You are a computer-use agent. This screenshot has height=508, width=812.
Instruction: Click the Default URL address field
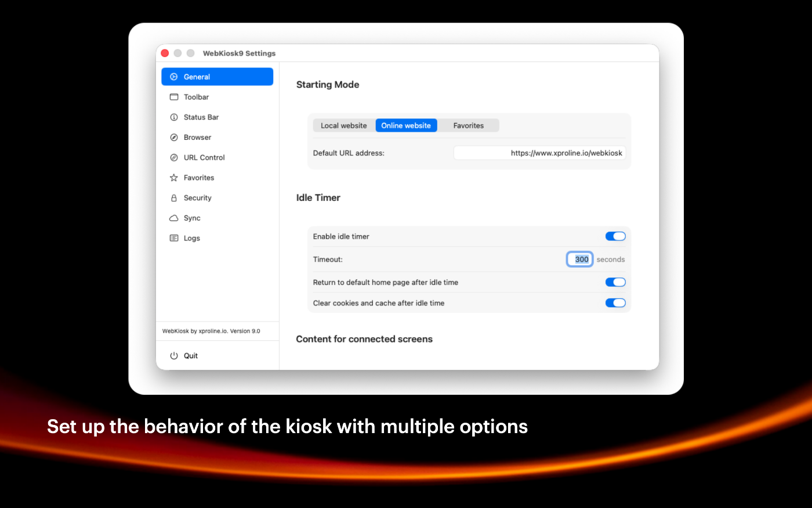(x=539, y=153)
